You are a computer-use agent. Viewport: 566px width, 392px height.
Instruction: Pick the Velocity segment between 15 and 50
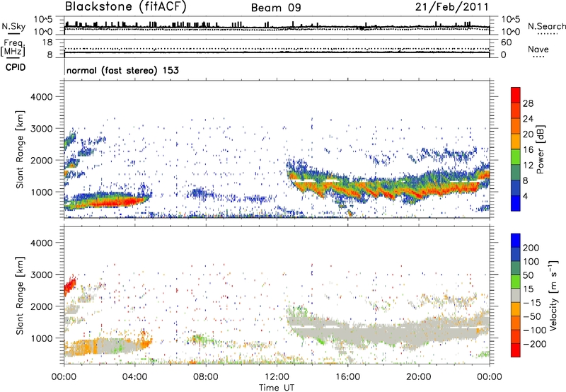516,282
